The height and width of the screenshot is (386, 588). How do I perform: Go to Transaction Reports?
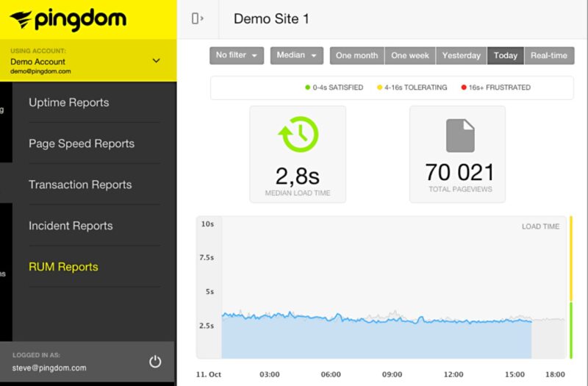(80, 185)
